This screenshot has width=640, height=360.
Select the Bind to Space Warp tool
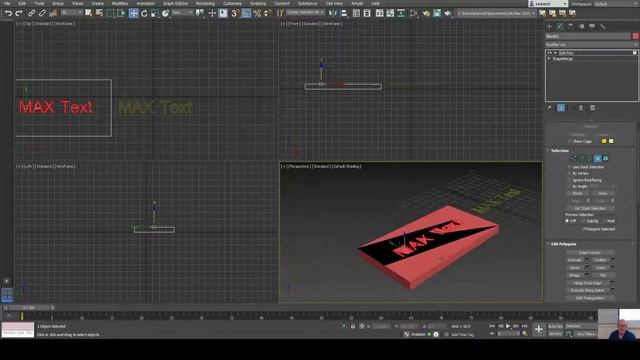tap(53, 13)
